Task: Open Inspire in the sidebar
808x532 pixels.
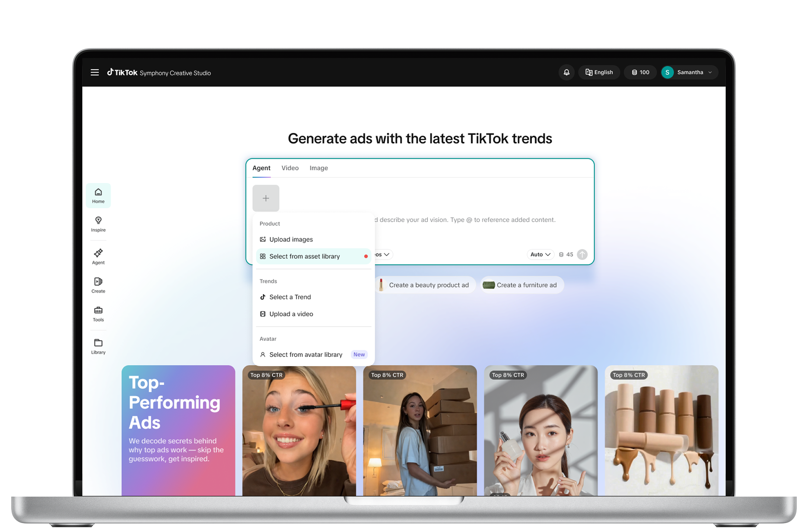Action: [x=98, y=224]
